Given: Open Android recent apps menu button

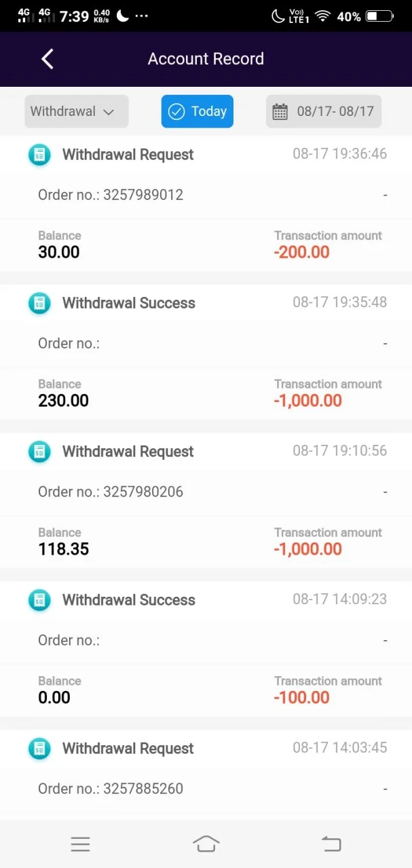Looking at the screenshot, I should tap(80, 844).
